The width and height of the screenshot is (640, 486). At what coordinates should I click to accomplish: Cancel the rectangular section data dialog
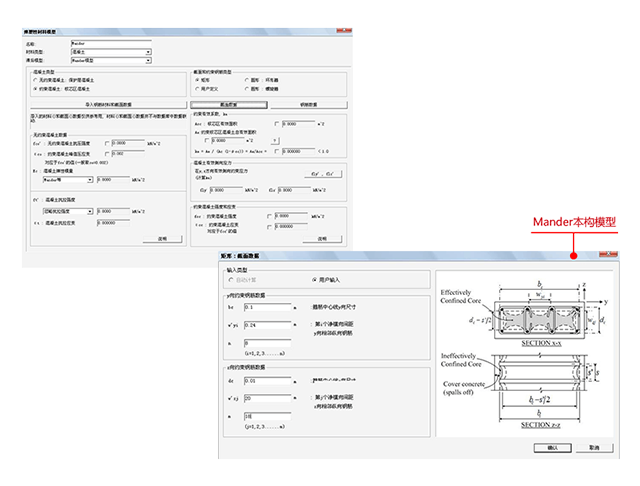click(594, 448)
